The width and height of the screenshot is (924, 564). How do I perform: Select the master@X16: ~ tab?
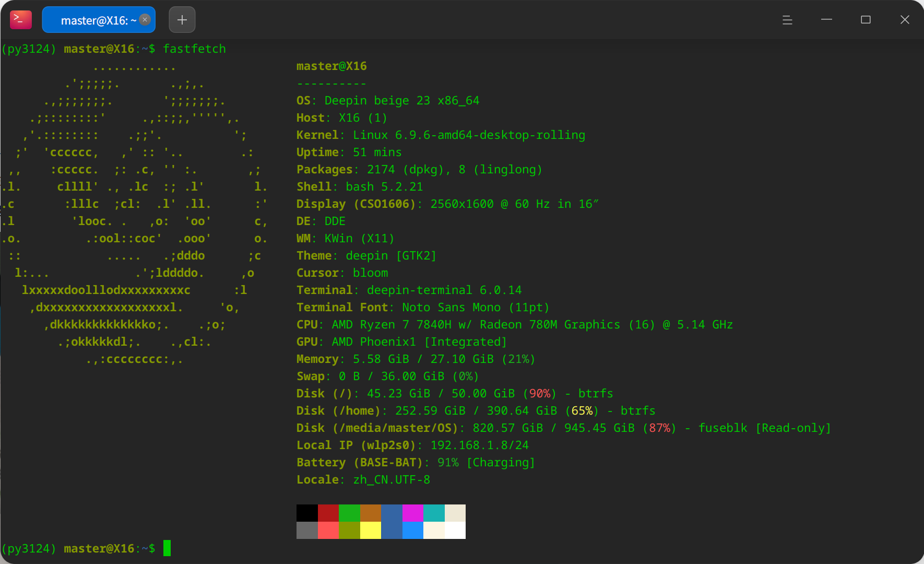(x=99, y=20)
